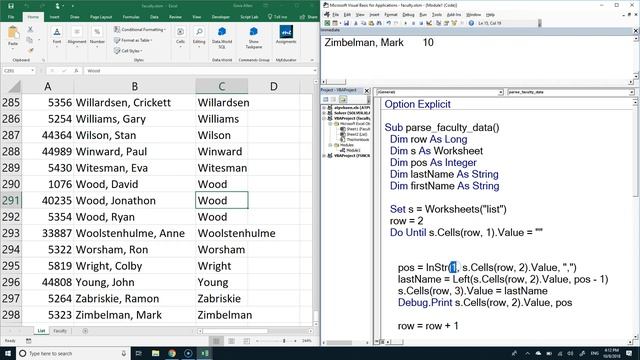Switch to the List sheet tab
Image resolution: width=640 pixels, height=360 pixels.
coord(41,331)
